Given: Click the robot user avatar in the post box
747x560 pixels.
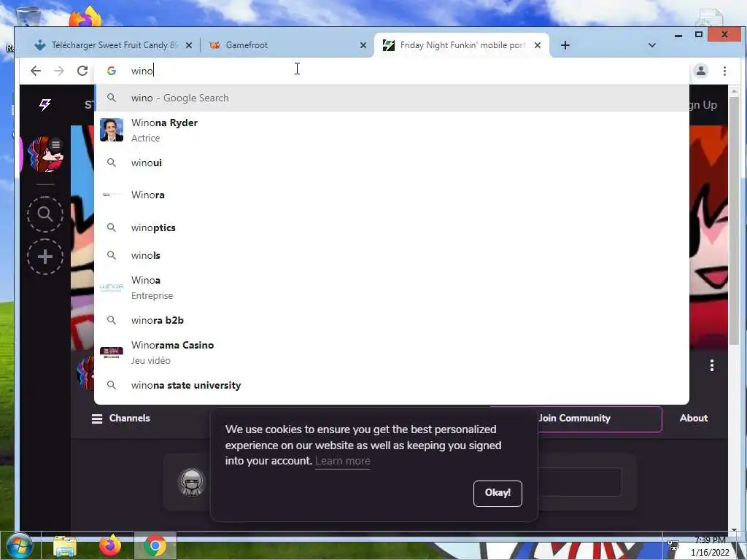Looking at the screenshot, I should click(x=192, y=483).
